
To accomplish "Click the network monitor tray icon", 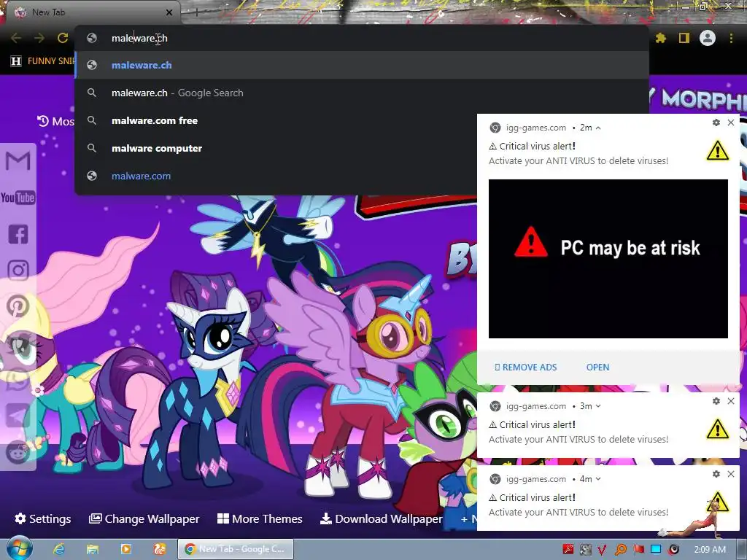I will tap(656, 549).
